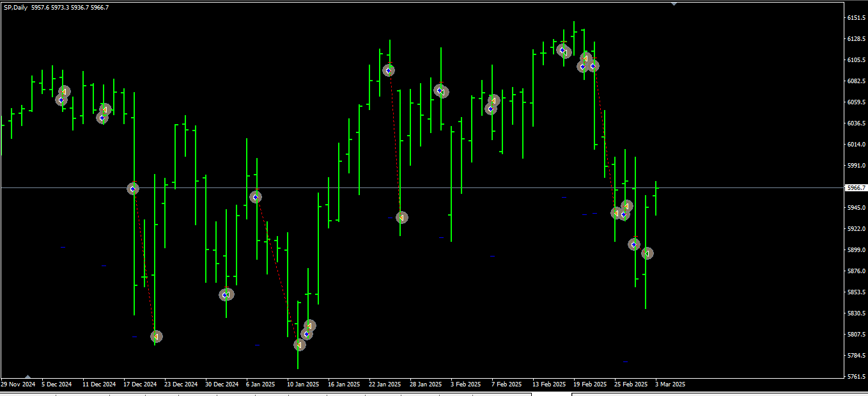Click the 10 Jan 2025 date label
This screenshot has width=868, height=396.
[303, 384]
